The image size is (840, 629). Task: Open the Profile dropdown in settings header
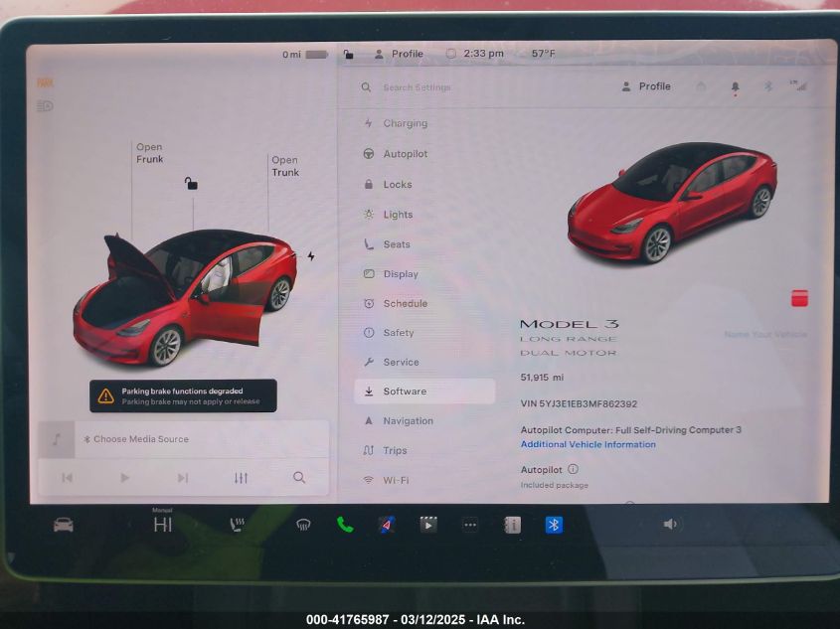(x=646, y=86)
